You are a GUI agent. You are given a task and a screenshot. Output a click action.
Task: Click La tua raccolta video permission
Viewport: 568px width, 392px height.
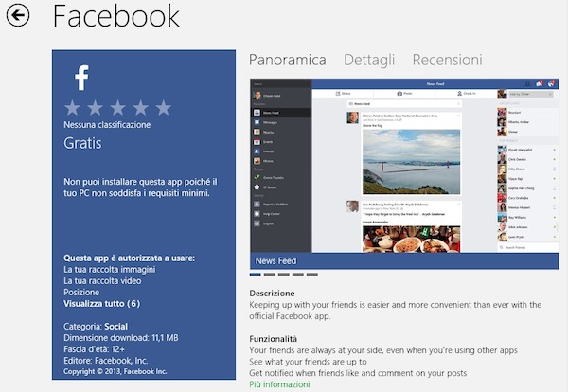(x=102, y=281)
